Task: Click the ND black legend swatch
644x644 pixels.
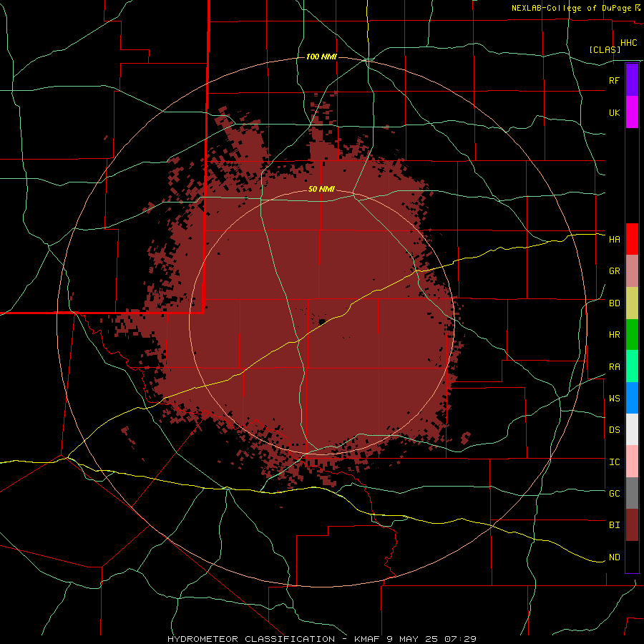Action: click(632, 557)
